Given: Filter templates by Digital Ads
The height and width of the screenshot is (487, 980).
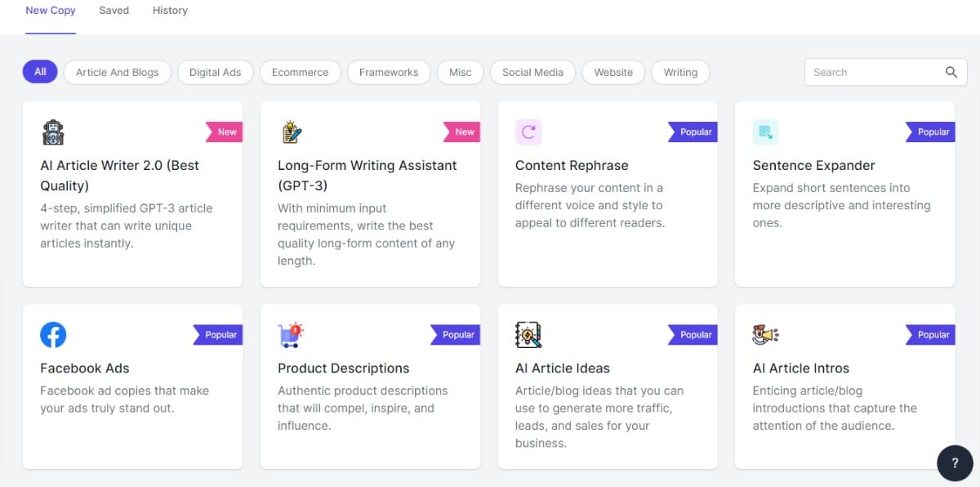Looking at the screenshot, I should point(216,72).
